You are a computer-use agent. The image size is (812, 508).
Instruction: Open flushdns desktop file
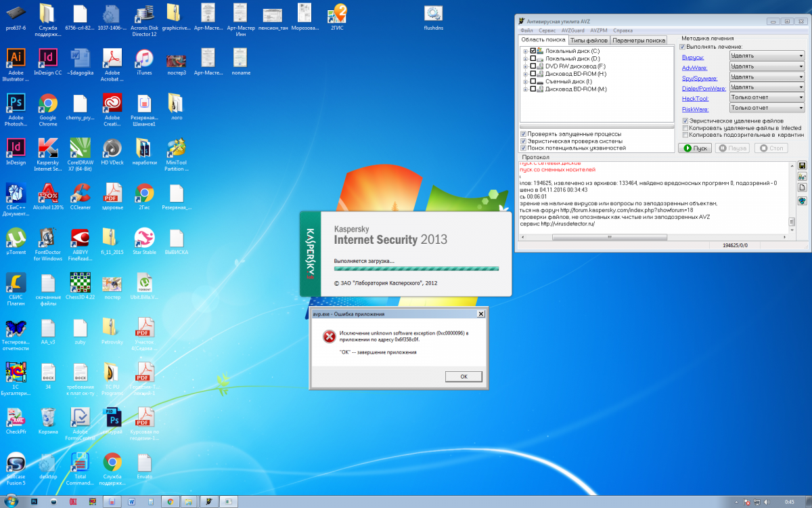point(433,17)
